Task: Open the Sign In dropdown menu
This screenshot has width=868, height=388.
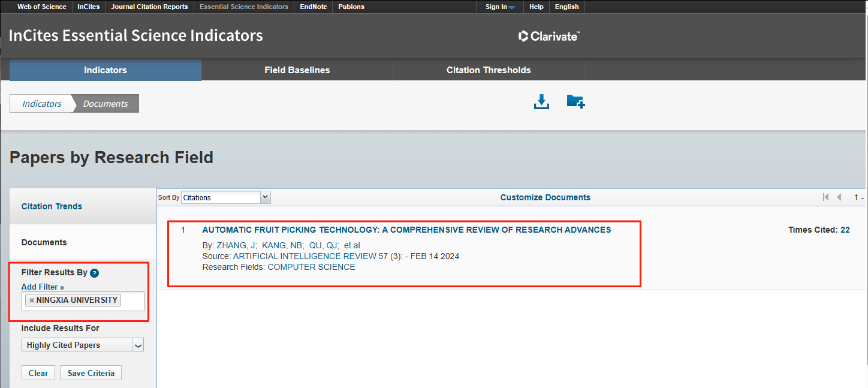Action: coord(500,7)
